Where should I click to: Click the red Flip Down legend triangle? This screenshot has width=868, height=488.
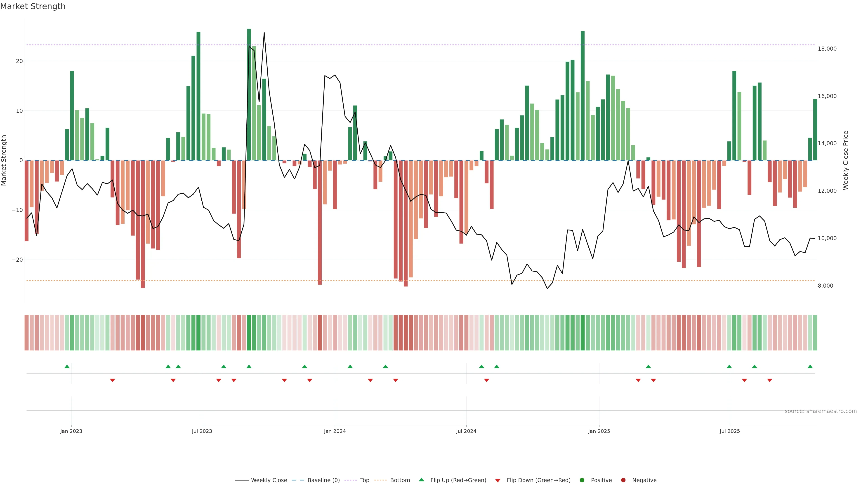click(x=498, y=480)
